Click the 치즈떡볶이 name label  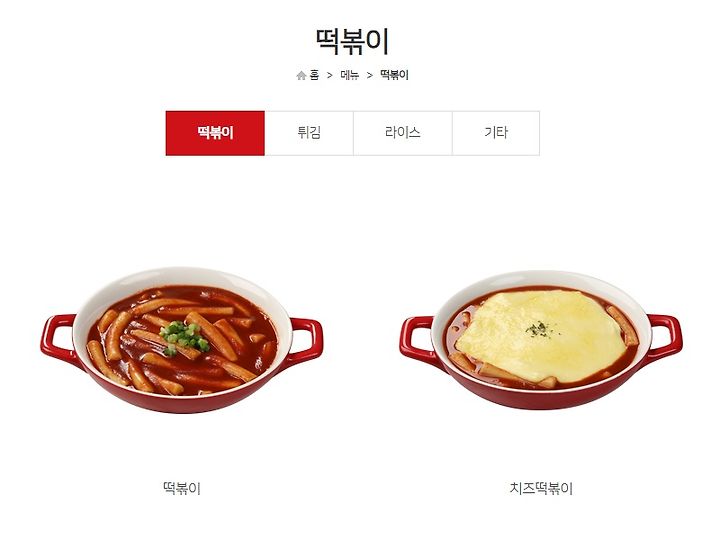coord(541,488)
